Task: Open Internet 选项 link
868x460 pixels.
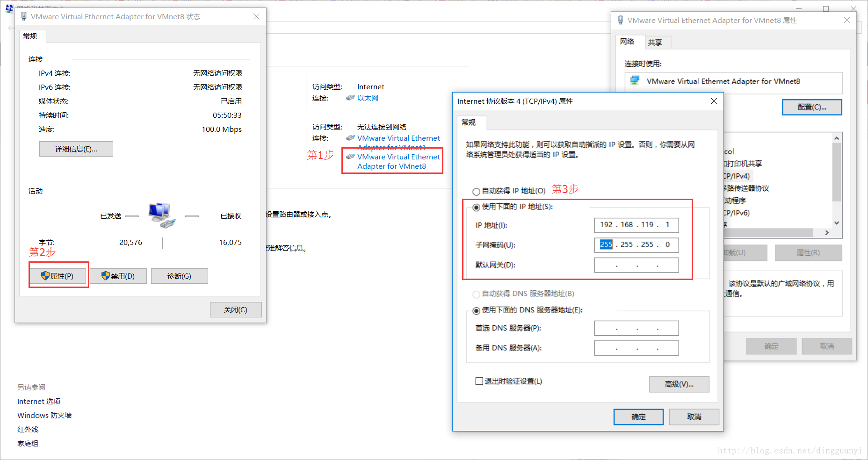Action: tap(39, 402)
